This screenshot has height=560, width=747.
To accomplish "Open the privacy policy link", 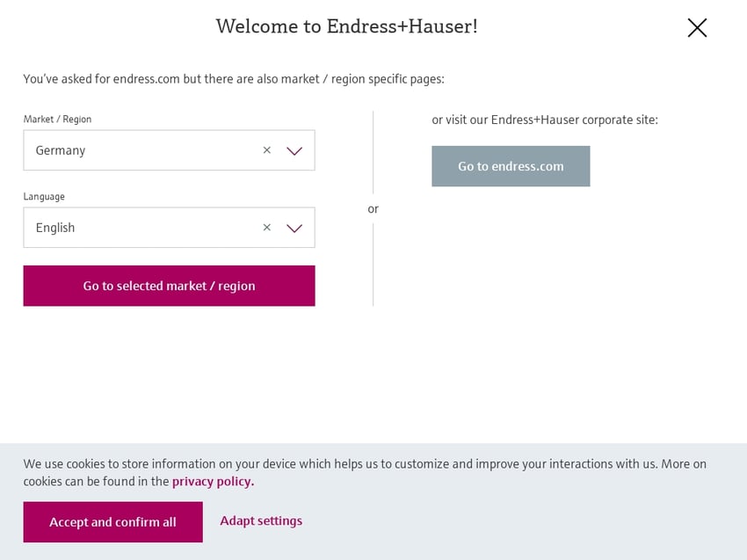I will [213, 482].
